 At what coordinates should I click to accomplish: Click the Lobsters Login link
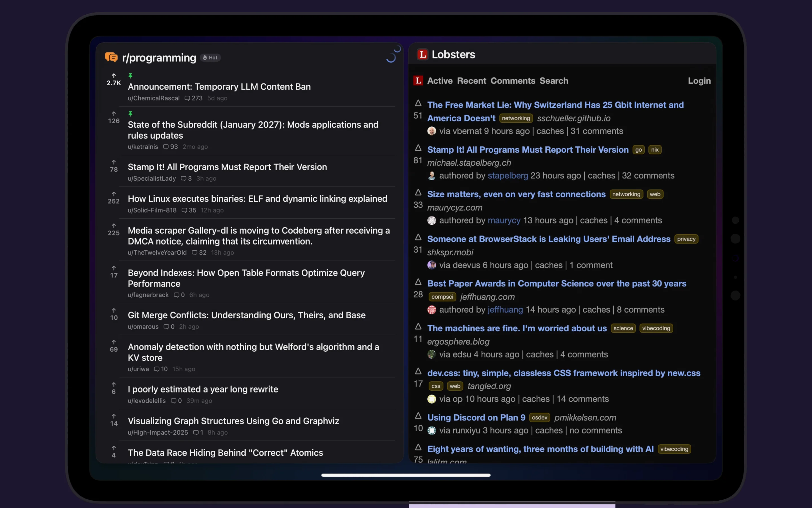click(699, 81)
